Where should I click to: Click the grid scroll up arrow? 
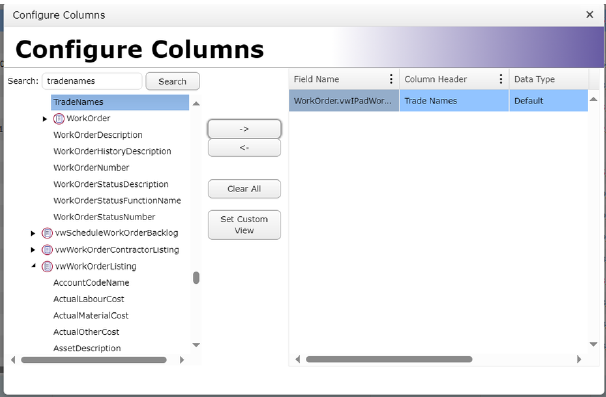click(x=593, y=100)
